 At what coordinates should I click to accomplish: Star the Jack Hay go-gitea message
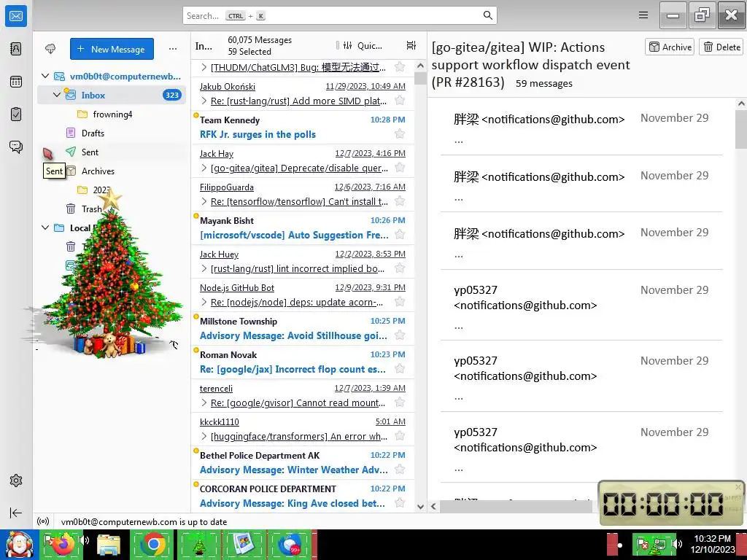[400, 167]
